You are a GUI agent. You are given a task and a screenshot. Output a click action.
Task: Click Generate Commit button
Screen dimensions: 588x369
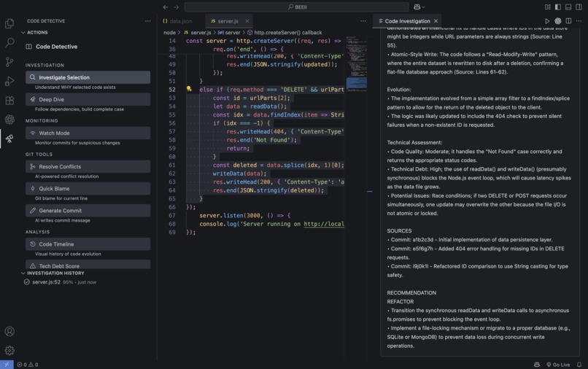tap(88, 210)
